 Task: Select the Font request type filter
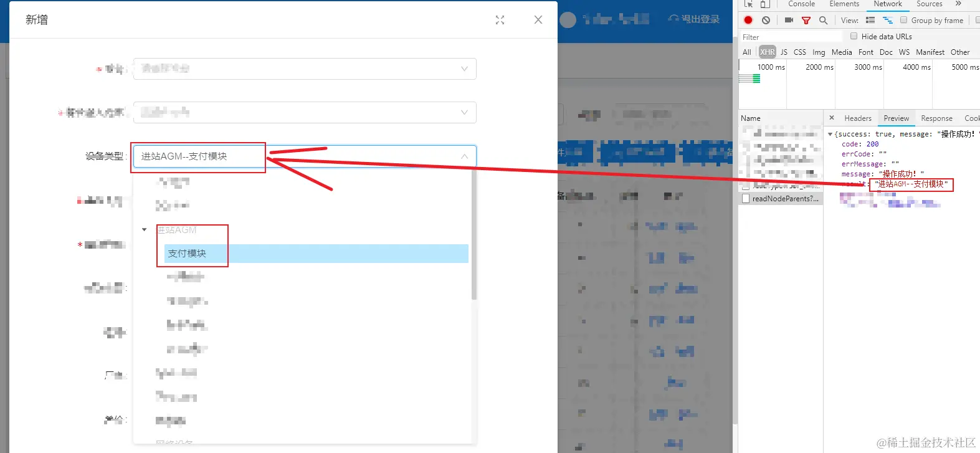click(x=866, y=52)
